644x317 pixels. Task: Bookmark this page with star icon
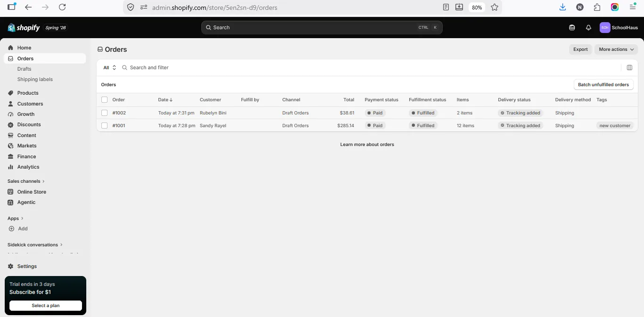click(x=495, y=7)
